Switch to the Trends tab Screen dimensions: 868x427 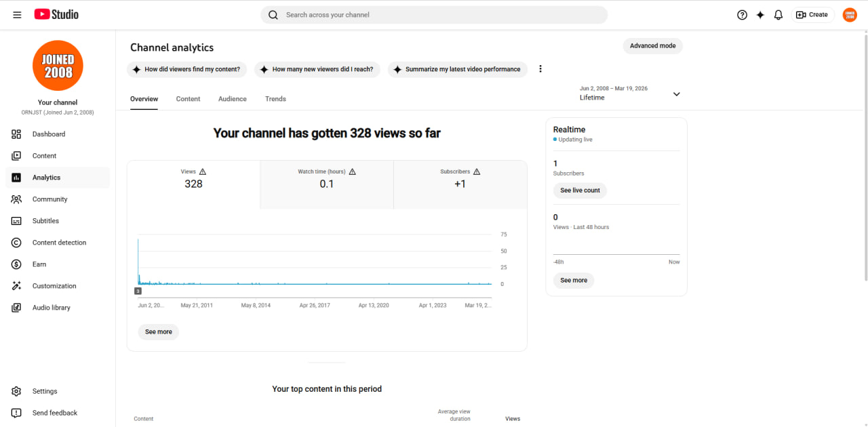pos(275,99)
